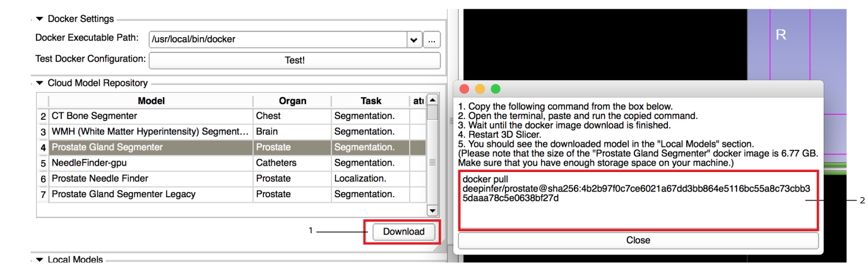Select Prostate Gland Segmenter Legacy row
The image size is (868, 276).
pyautogui.click(x=232, y=194)
